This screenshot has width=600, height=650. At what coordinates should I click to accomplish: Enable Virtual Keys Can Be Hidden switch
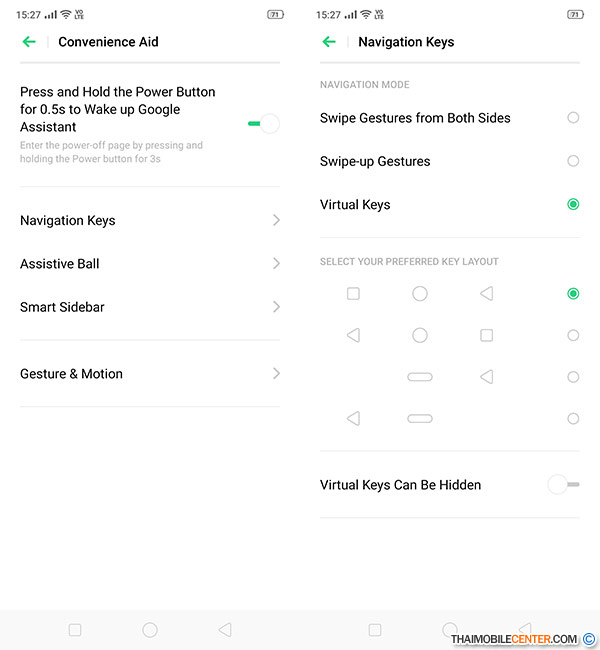click(x=564, y=485)
